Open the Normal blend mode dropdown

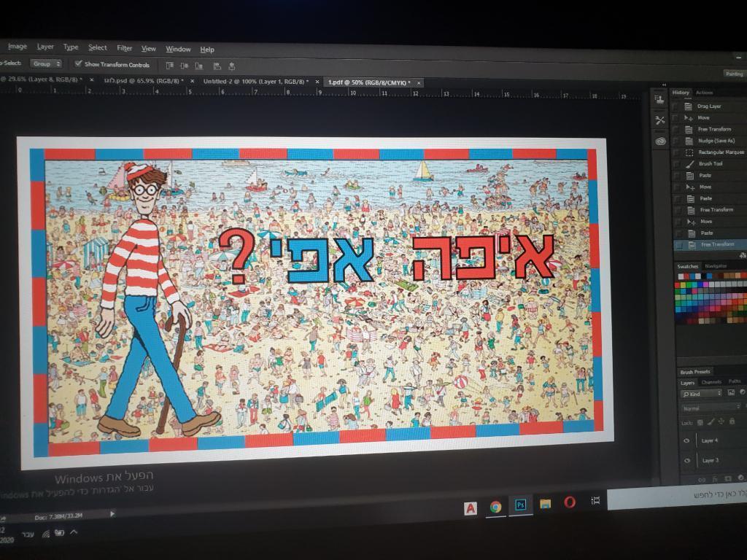pos(711,408)
